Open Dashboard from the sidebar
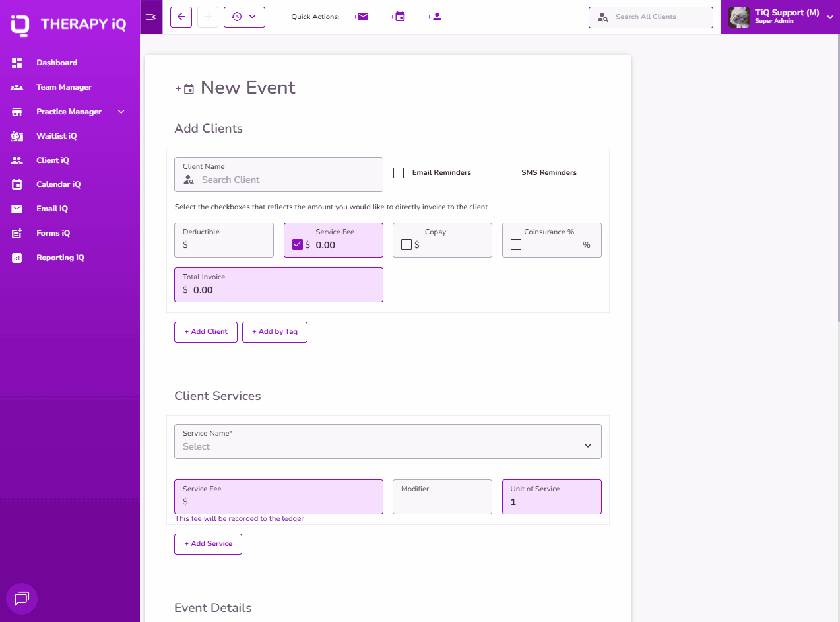Screen dimensions: 840x622 click(x=57, y=63)
